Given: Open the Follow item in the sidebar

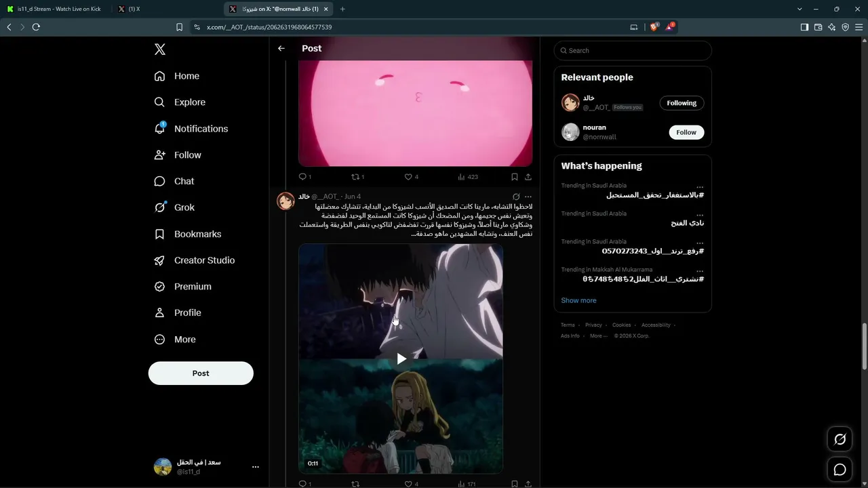Looking at the screenshot, I should pyautogui.click(x=178, y=155).
